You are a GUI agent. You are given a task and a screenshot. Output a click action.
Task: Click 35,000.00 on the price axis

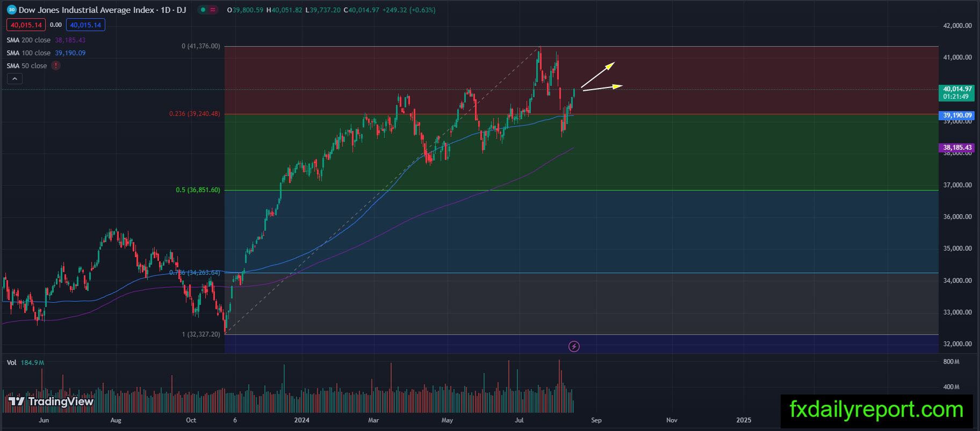click(x=957, y=249)
